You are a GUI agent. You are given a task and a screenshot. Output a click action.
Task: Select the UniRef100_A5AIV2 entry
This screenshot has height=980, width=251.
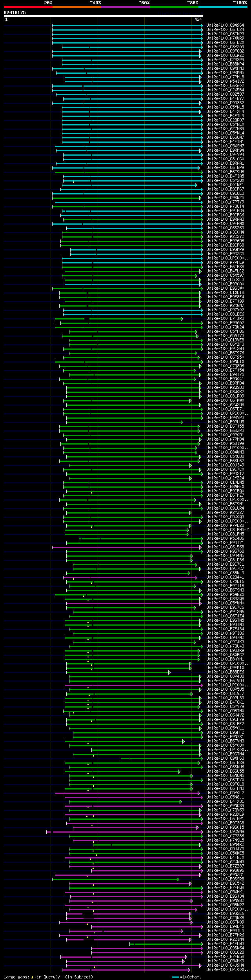click(225, 81)
